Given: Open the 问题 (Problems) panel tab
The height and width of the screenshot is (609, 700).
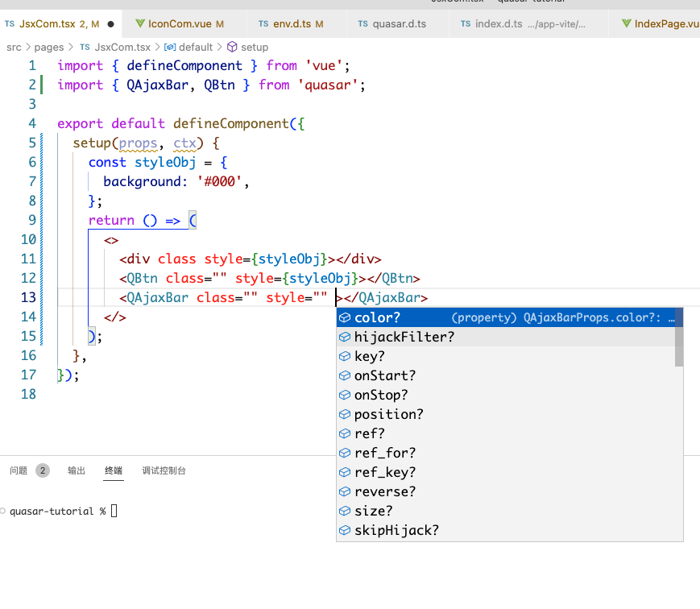Looking at the screenshot, I should 19,470.
